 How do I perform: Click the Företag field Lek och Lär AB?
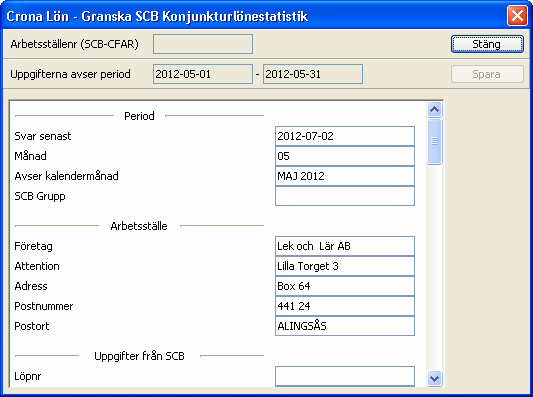pyautogui.click(x=345, y=246)
